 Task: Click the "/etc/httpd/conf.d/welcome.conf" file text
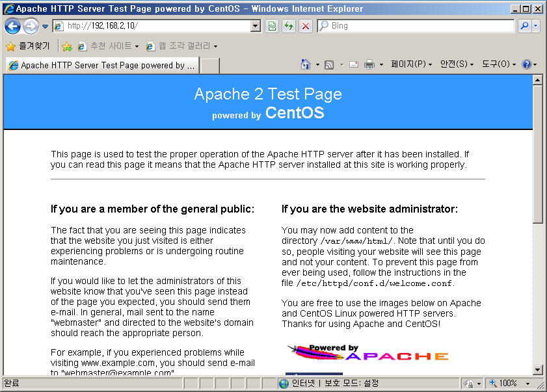click(x=374, y=283)
